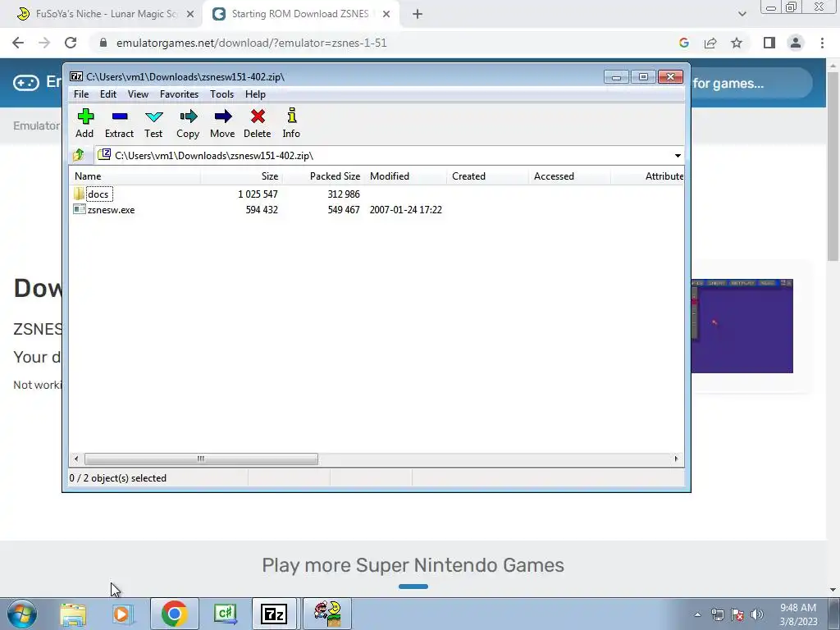
Task: Open the Favorites menu
Action: pos(179,94)
